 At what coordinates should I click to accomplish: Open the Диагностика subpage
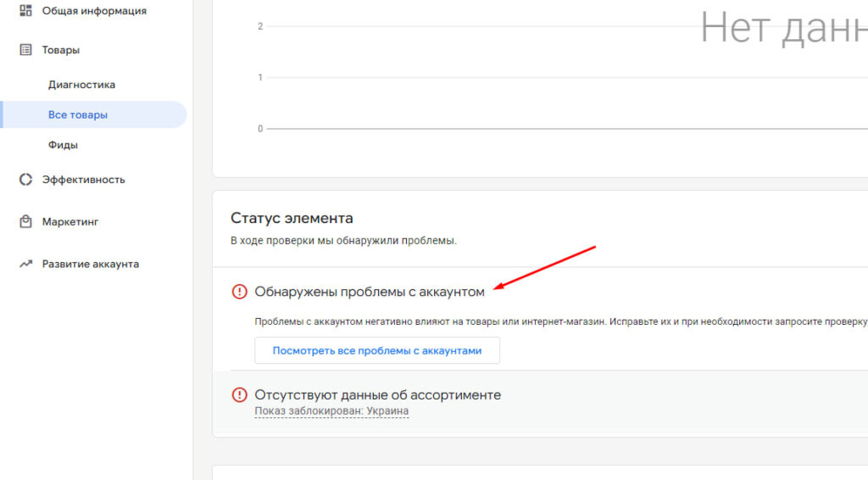(81, 85)
